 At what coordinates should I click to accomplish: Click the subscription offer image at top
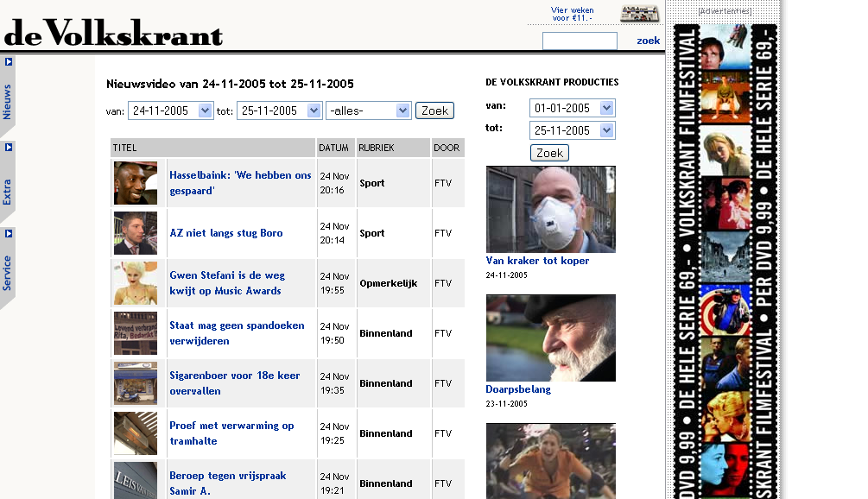639,13
